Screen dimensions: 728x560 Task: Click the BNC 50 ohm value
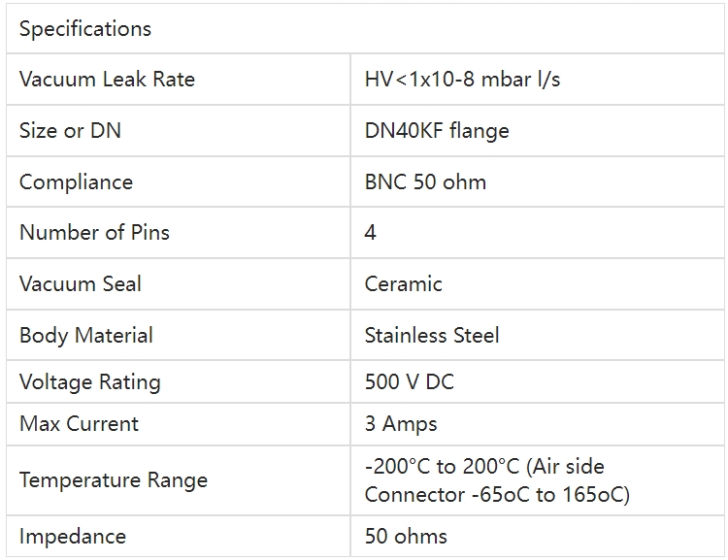425,181
